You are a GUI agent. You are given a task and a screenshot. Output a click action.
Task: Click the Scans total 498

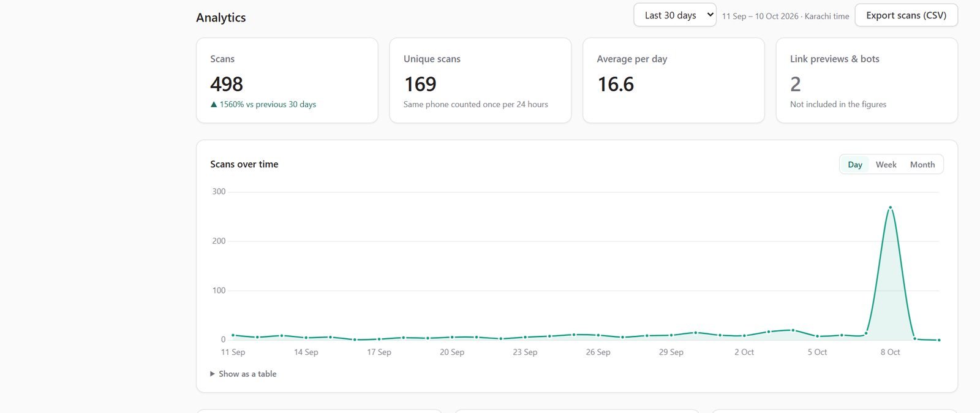coord(227,84)
